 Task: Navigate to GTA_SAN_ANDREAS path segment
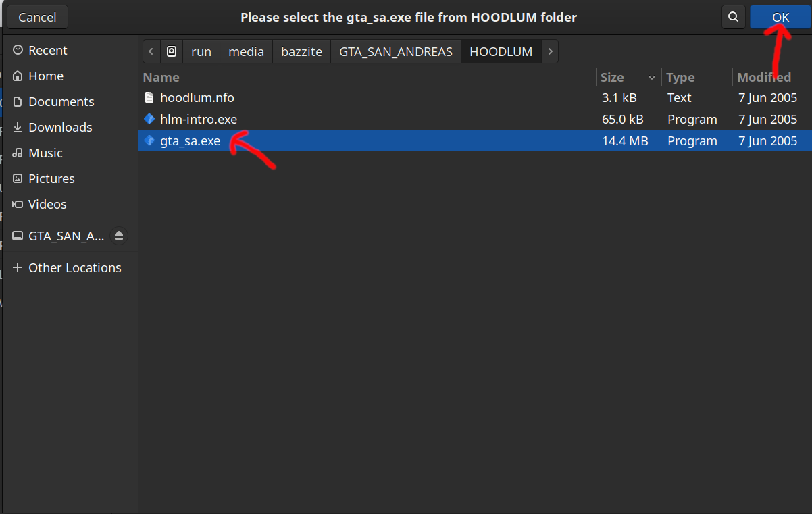click(x=396, y=51)
